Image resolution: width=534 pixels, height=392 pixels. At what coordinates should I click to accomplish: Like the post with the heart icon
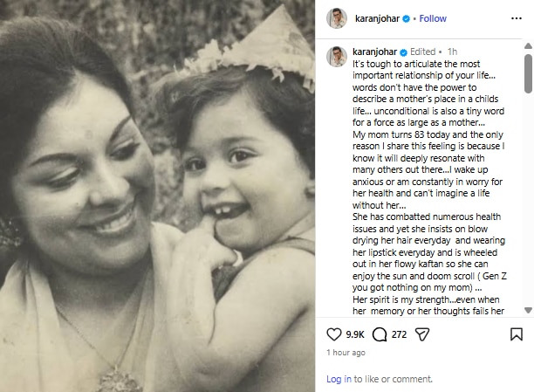pyautogui.click(x=333, y=334)
